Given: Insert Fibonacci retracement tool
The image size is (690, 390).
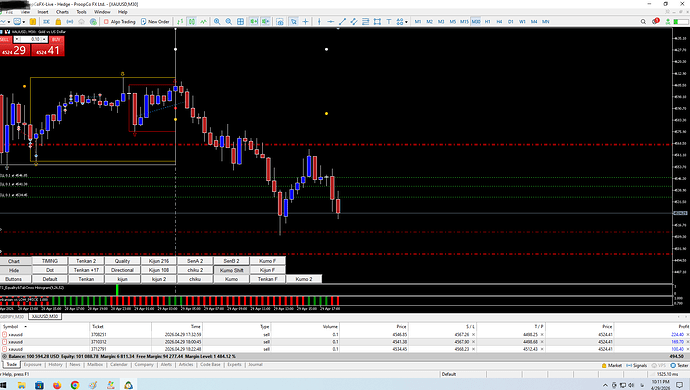Looking at the screenshot, I should (x=365, y=22).
